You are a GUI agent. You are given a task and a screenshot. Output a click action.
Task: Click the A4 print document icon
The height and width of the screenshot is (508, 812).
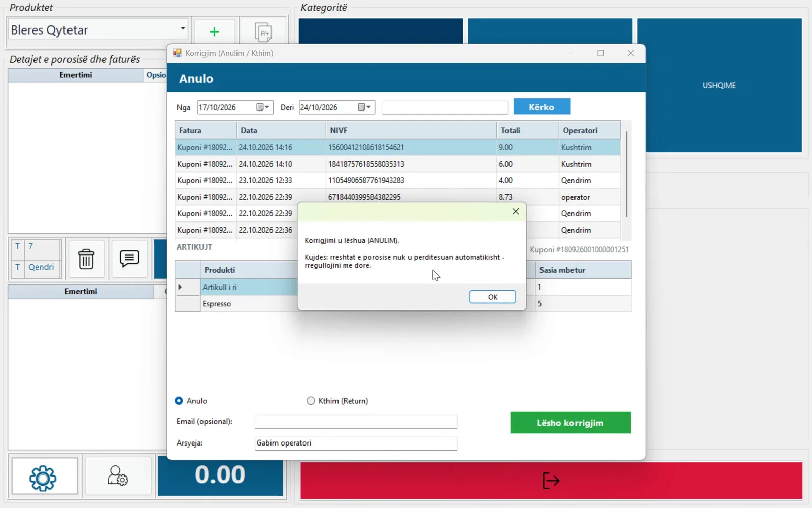click(263, 32)
